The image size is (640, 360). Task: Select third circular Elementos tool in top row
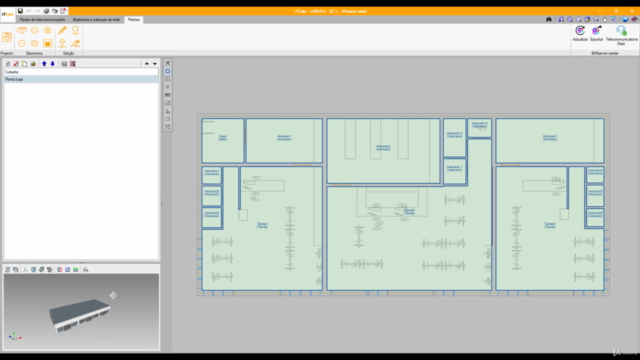(48, 30)
